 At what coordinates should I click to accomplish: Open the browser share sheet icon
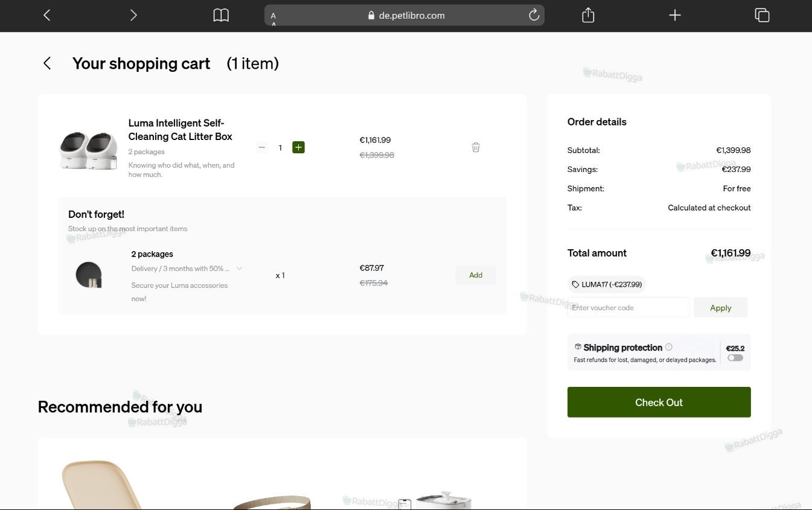(x=588, y=15)
